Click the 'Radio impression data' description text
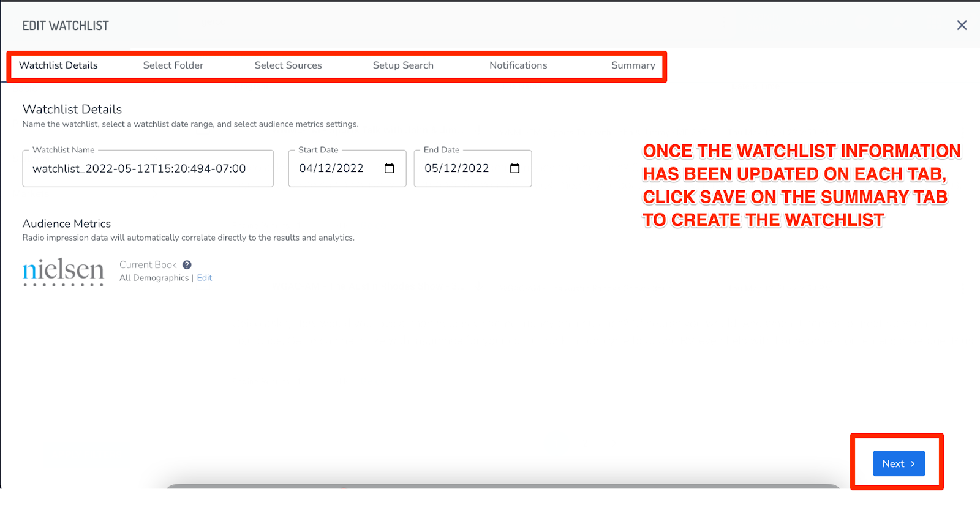The image size is (980, 505). click(x=189, y=238)
